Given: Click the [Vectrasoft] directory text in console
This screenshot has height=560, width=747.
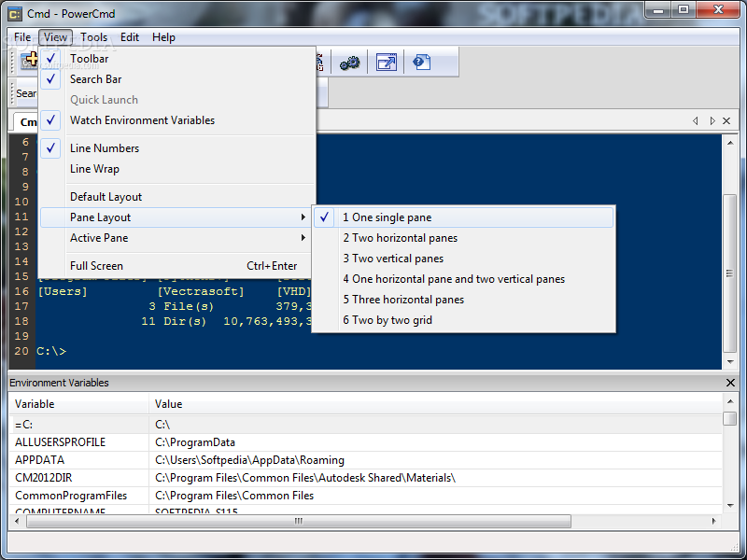Looking at the screenshot, I should (x=201, y=291).
